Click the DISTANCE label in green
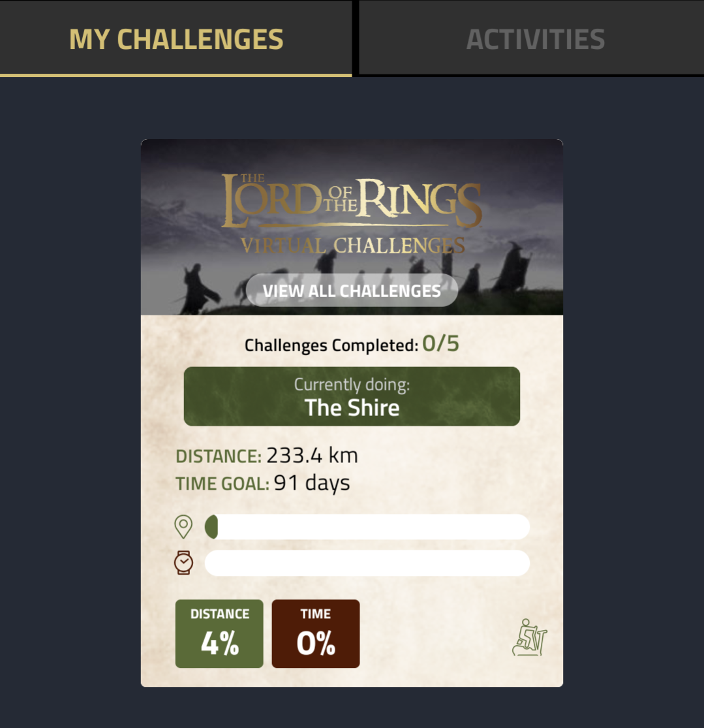The height and width of the screenshot is (728, 704). point(219,456)
